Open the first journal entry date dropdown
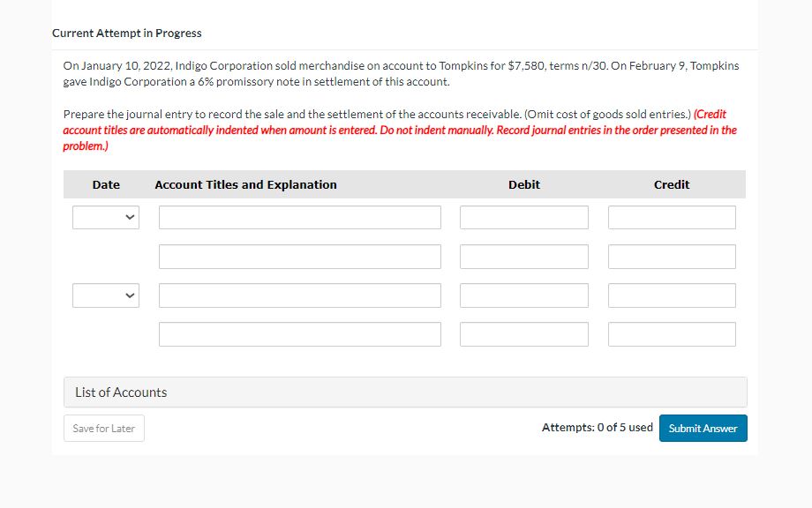This screenshot has height=508, width=812. pyautogui.click(x=106, y=217)
